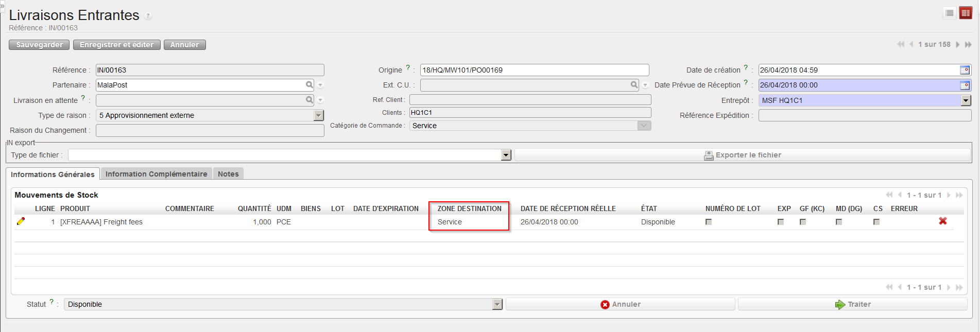Click the pencil edit icon on line 1
980x332 pixels.
pyautogui.click(x=21, y=221)
